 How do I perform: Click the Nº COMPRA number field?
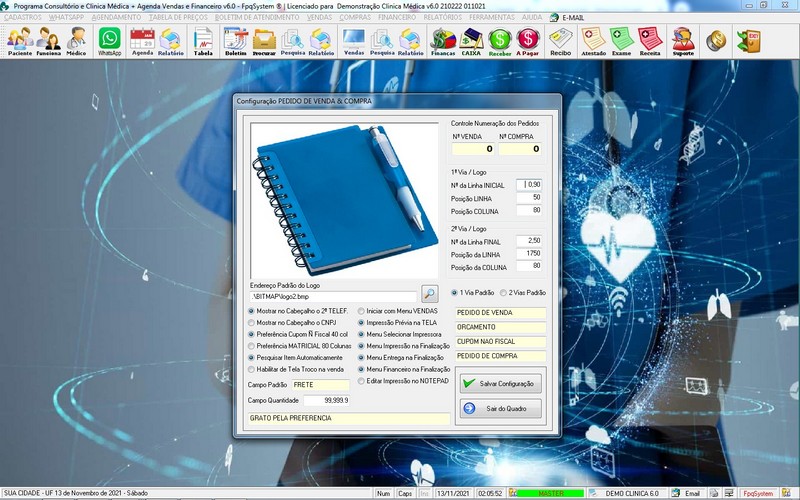tap(520, 149)
